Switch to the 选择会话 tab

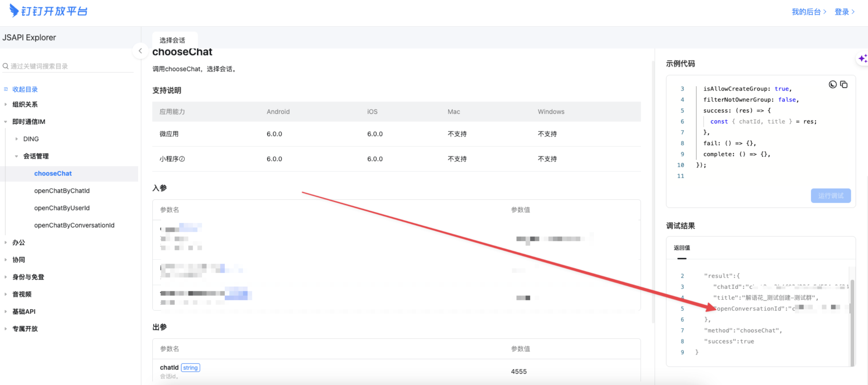click(173, 40)
